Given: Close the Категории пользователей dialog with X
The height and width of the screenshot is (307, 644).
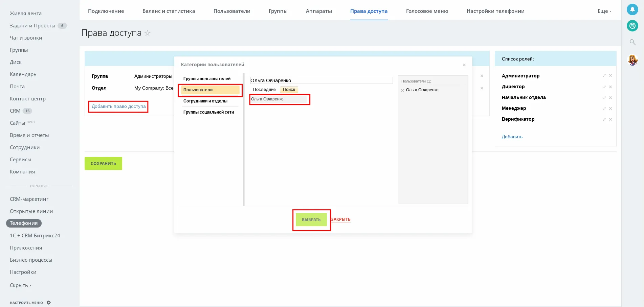Looking at the screenshot, I should [x=464, y=65].
